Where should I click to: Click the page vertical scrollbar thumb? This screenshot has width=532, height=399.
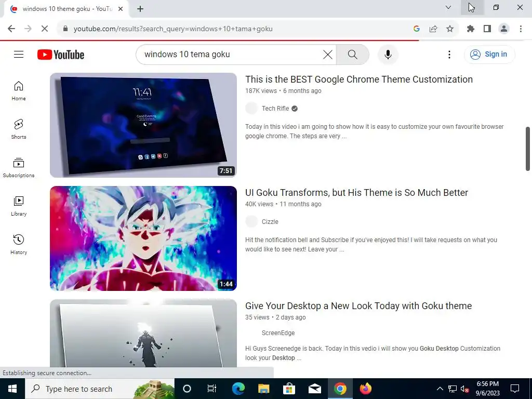pos(528,149)
